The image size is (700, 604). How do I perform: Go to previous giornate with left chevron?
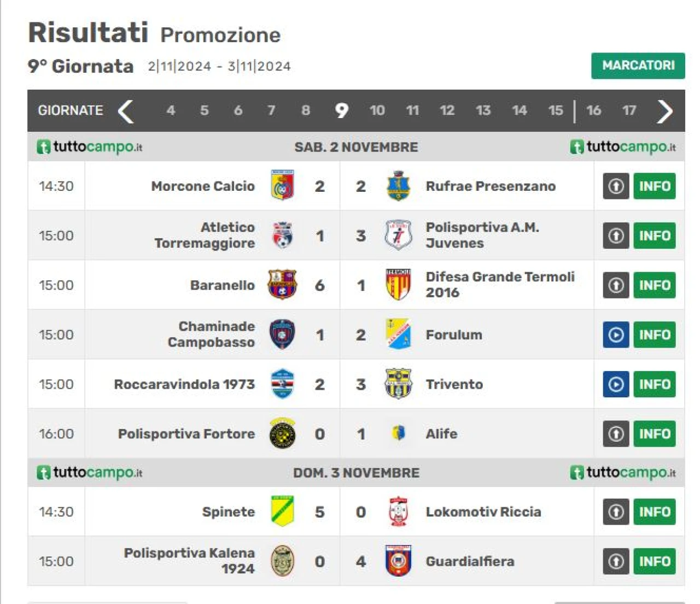point(126,111)
